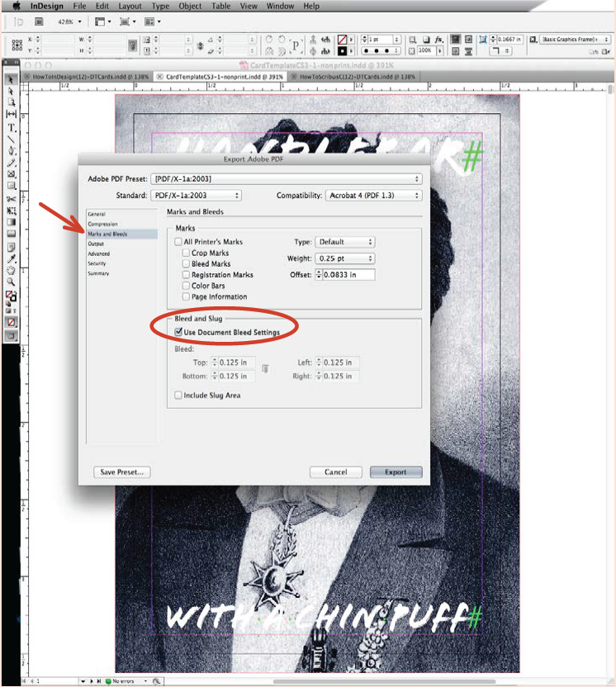Image resolution: width=616 pixels, height=687 pixels.
Task: Select the Rectangle Frame tool
Action: tap(11, 174)
